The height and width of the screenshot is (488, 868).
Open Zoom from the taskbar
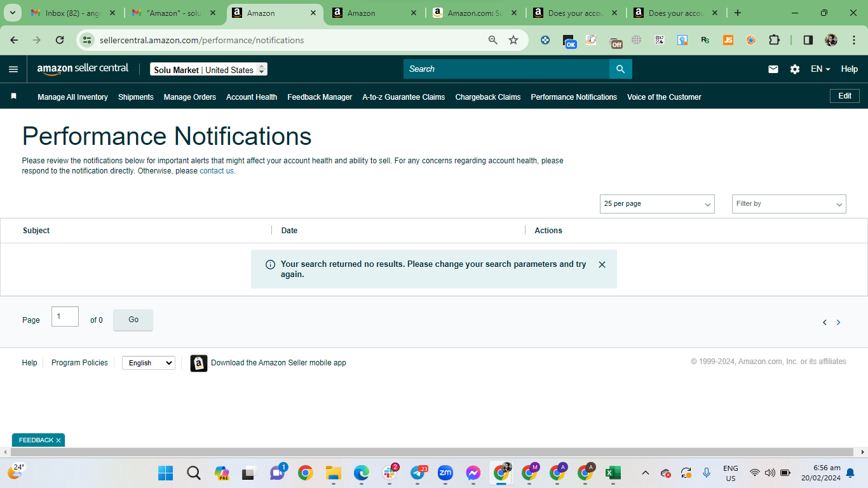[x=445, y=473]
